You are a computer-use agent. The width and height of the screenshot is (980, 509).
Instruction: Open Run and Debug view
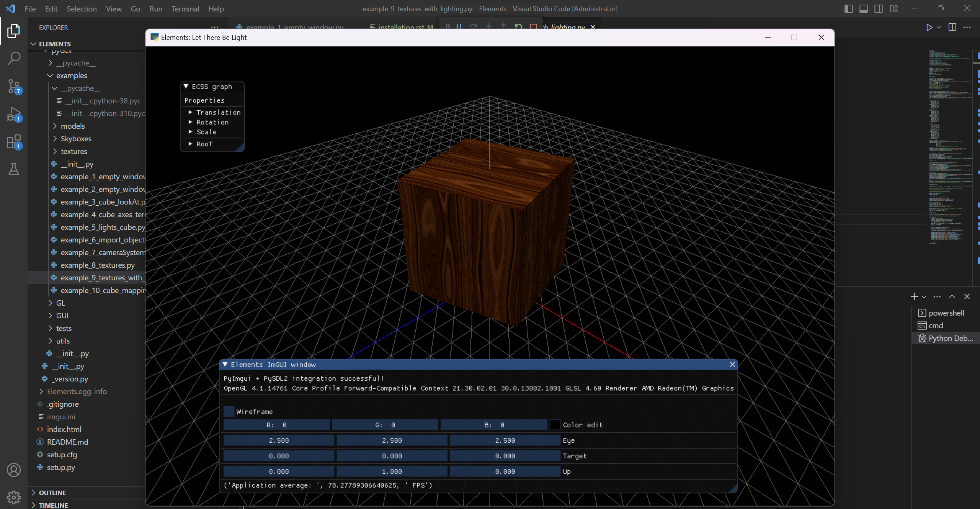click(14, 114)
